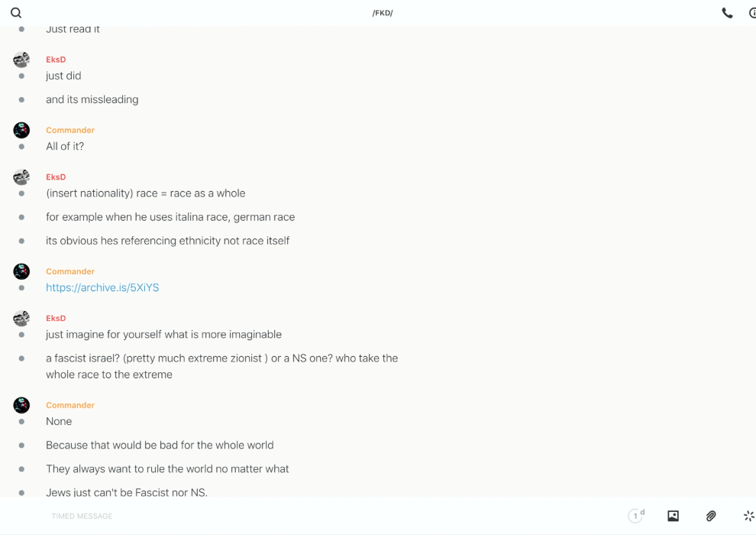
Task: Click EksD's avatar above "just did"
Action: pos(21,60)
